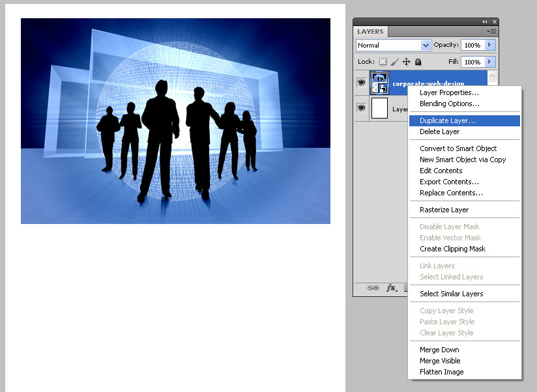Image resolution: width=537 pixels, height=392 pixels.
Task: Open the Layers panel options menu icon
Action: pyautogui.click(x=491, y=31)
